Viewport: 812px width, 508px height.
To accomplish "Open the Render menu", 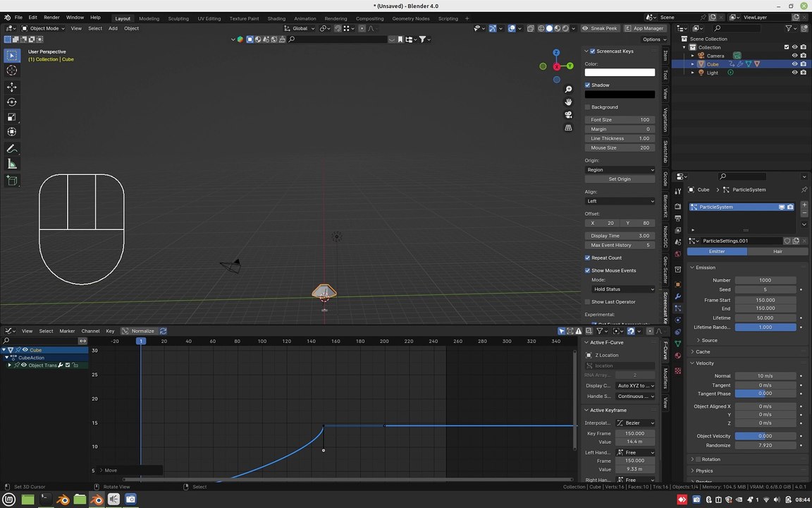I will coord(51,17).
